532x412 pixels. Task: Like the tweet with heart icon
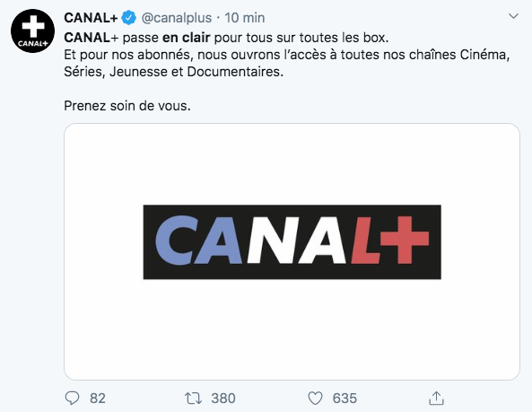(315, 398)
